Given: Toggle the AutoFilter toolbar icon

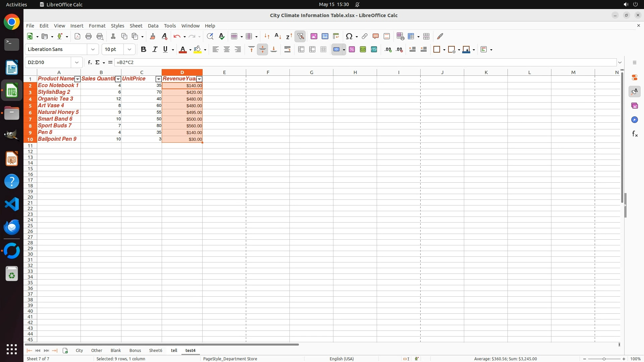Looking at the screenshot, I should [301, 36].
